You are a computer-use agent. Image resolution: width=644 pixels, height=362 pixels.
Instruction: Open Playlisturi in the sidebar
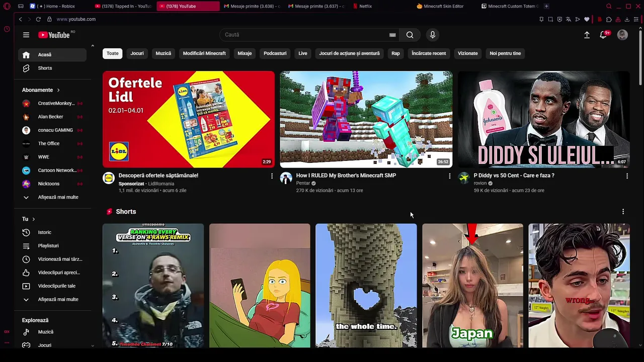click(x=53, y=246)
